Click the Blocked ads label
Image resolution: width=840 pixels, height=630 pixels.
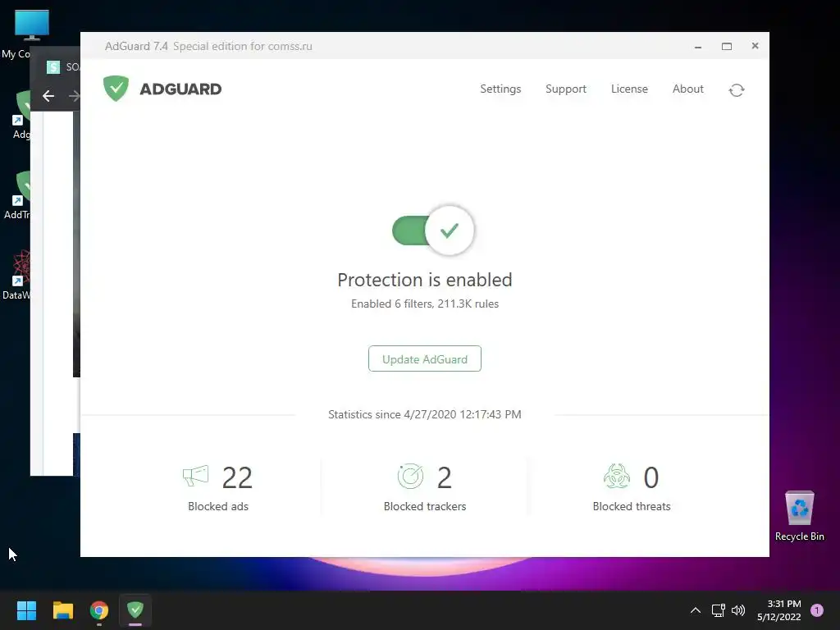[x=218, y=506]
